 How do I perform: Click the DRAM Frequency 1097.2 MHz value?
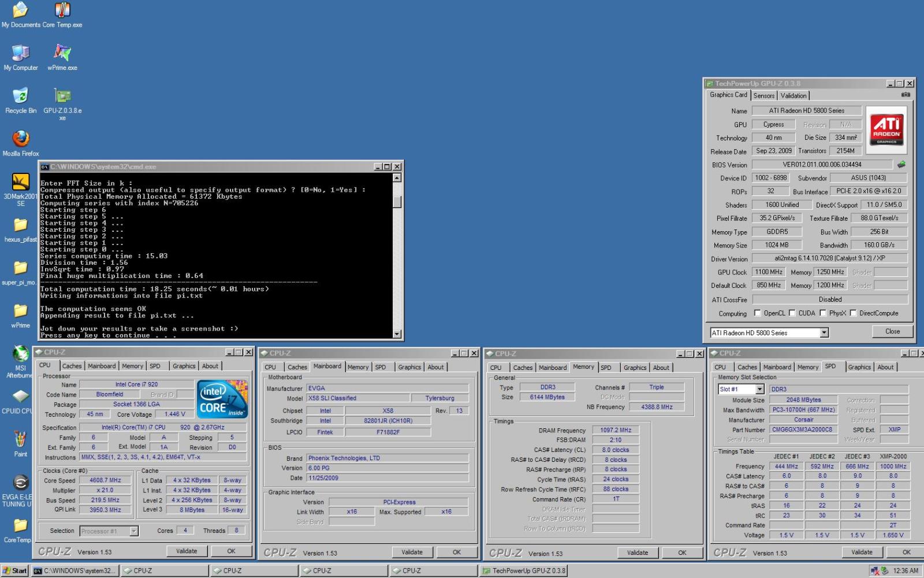click(x=616, y=431)
